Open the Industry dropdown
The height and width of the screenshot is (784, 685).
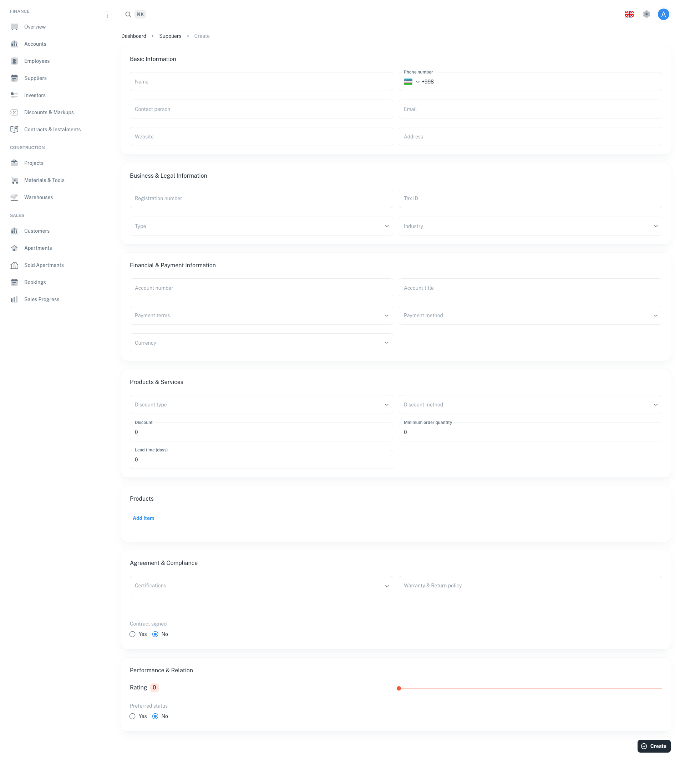click(x=530, y=226)
